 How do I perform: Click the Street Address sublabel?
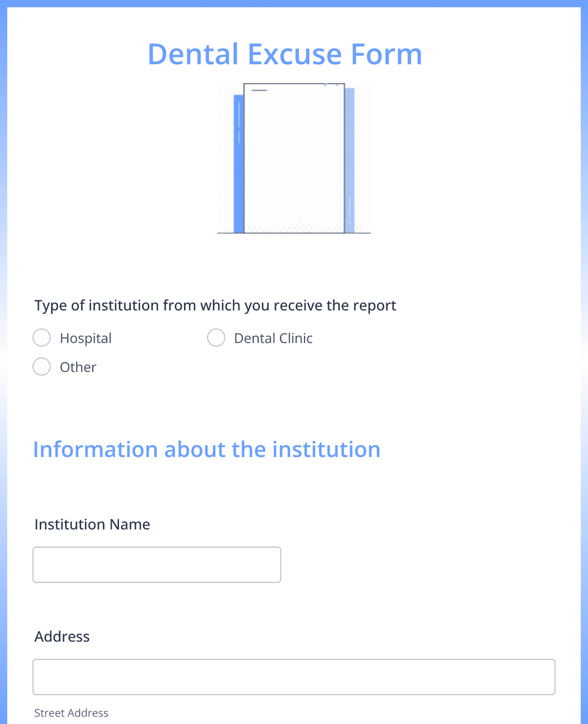(x=72, y=713)
